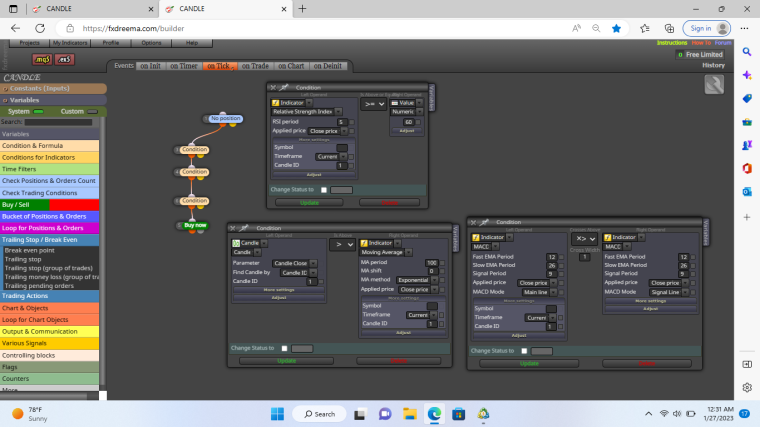Click Delete in Candle Condition panel
760x427 pixels.
(x=398, y=361)
